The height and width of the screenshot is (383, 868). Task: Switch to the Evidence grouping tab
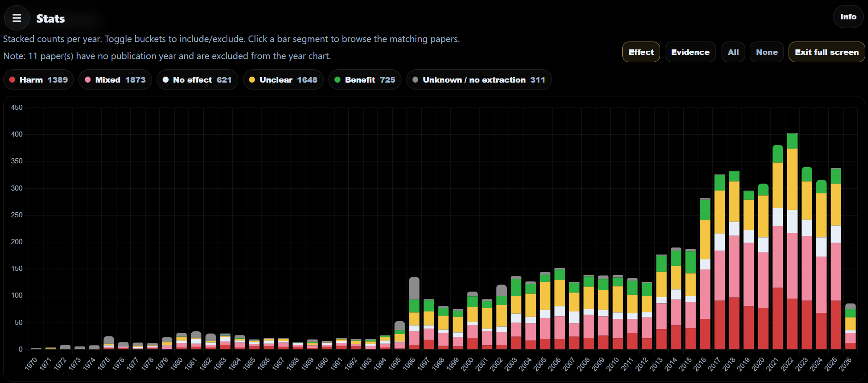click(x=690, y=52)
